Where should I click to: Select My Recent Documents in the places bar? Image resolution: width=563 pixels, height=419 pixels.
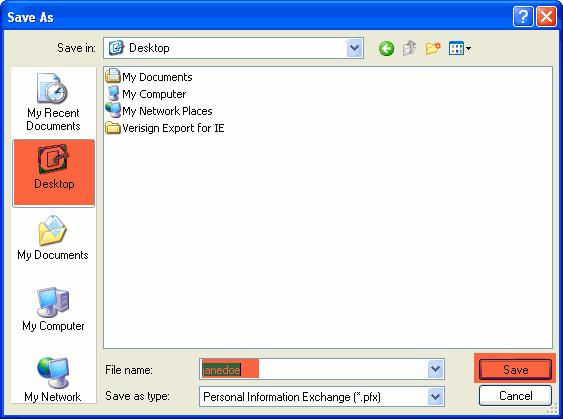(x=53, y=102)
